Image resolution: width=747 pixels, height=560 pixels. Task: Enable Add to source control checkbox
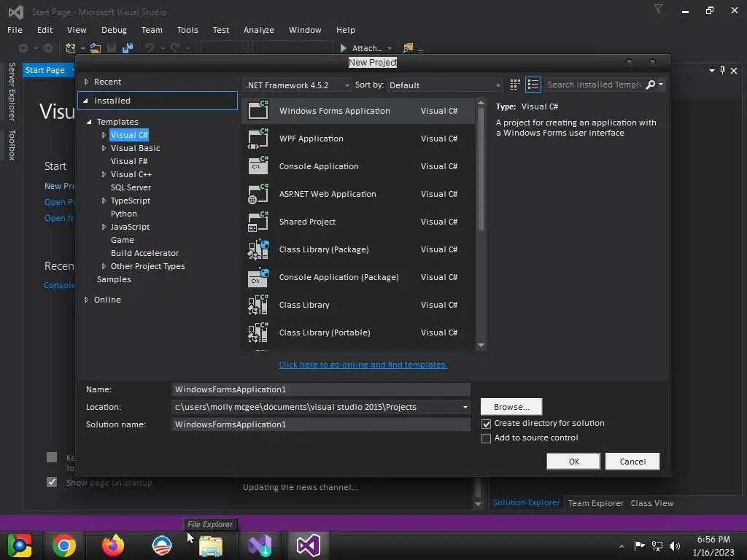486,438
